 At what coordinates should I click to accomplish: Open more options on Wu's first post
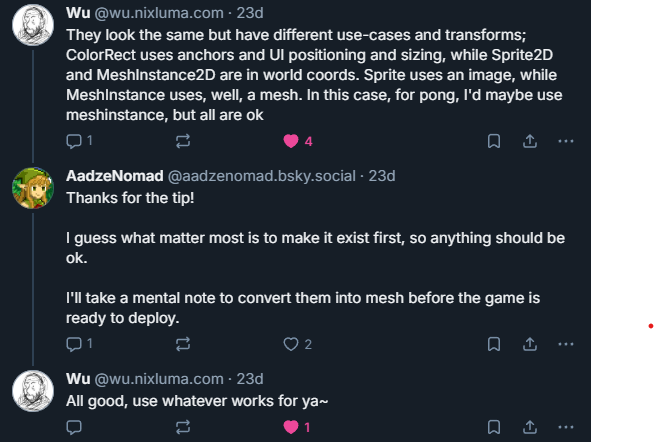coord(566,141)
